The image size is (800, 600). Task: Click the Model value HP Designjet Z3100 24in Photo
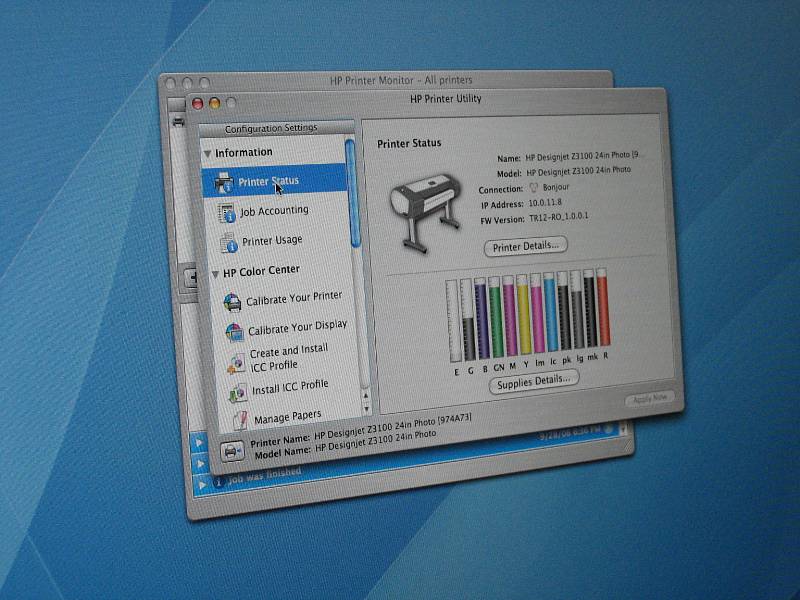[x=579, y=170]
